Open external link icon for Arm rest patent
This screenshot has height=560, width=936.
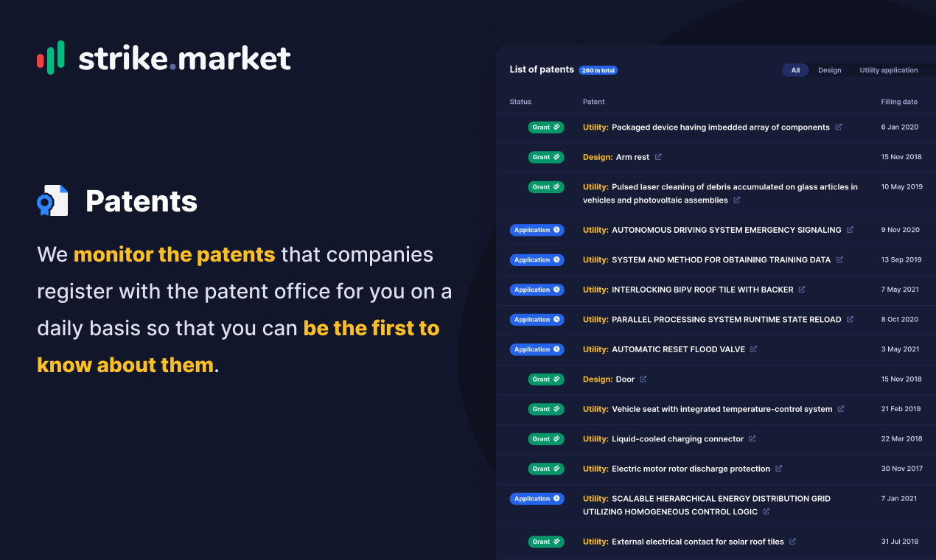[x=658, y=157]
